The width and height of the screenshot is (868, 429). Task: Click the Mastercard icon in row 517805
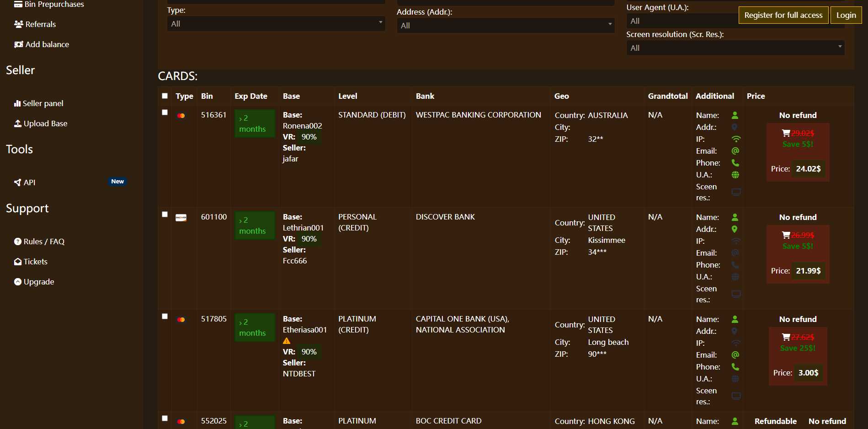coord(181,320)
